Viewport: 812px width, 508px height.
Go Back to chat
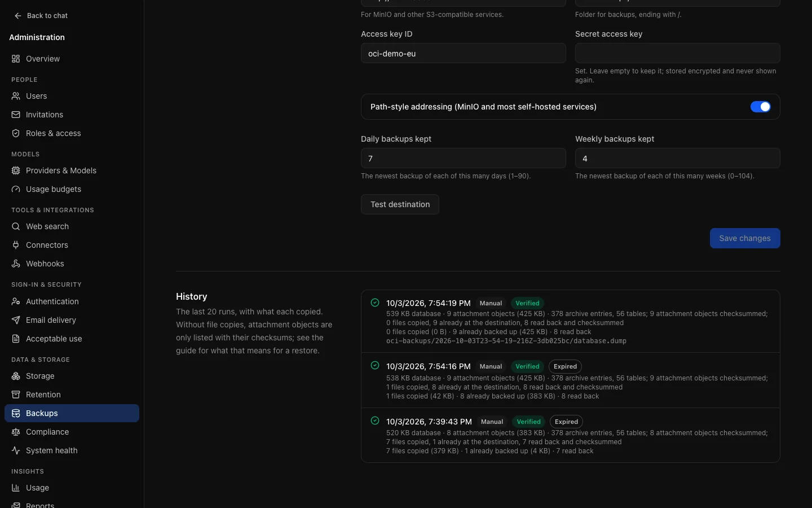41,16
